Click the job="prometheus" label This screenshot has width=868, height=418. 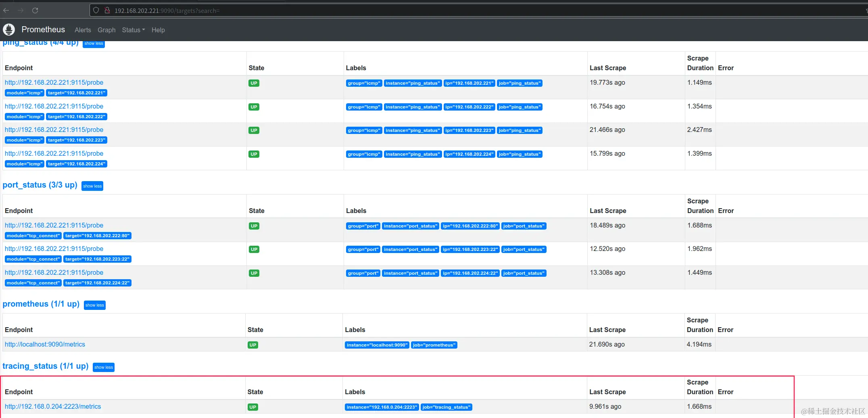tap(434, 345)
